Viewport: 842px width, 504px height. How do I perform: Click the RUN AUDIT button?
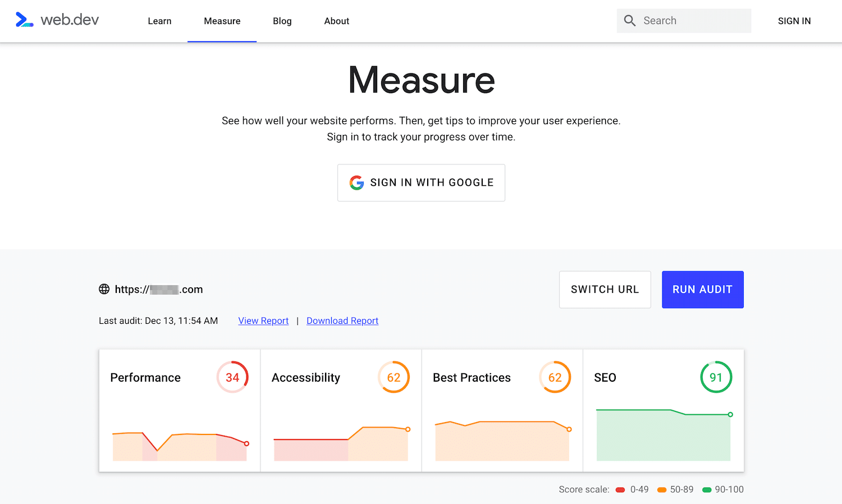click(702, 289)
